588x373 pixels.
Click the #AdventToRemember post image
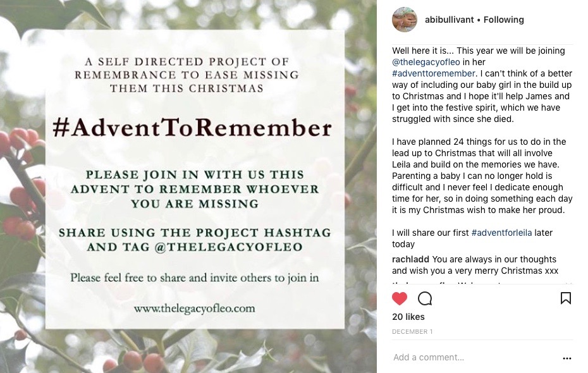point(188,186)
